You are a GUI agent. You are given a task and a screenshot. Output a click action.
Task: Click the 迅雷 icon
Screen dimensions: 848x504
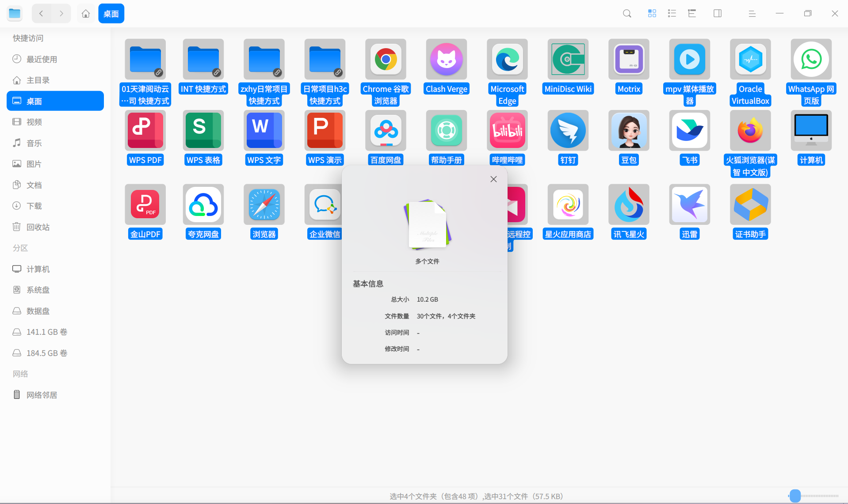click(x=690, y=205)
